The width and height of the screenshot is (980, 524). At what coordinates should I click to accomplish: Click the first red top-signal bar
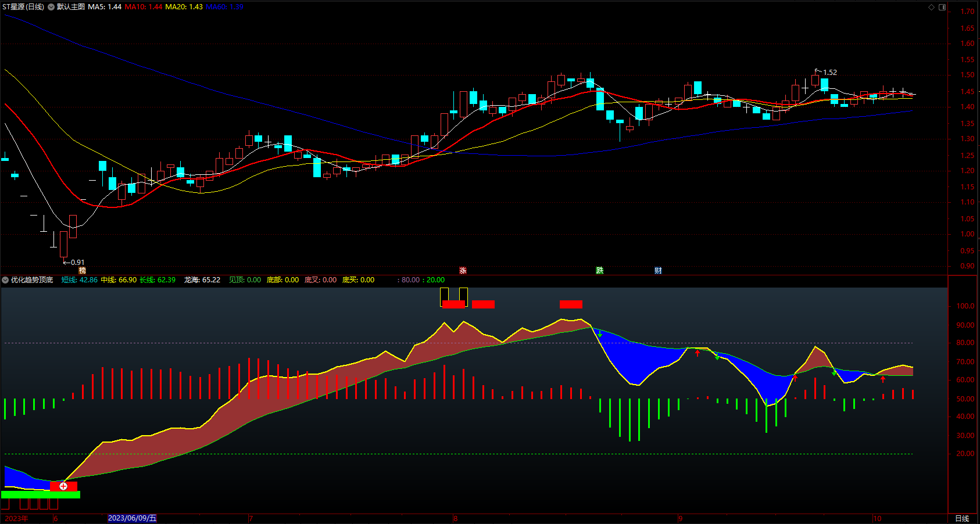click(x=453, y=304)
